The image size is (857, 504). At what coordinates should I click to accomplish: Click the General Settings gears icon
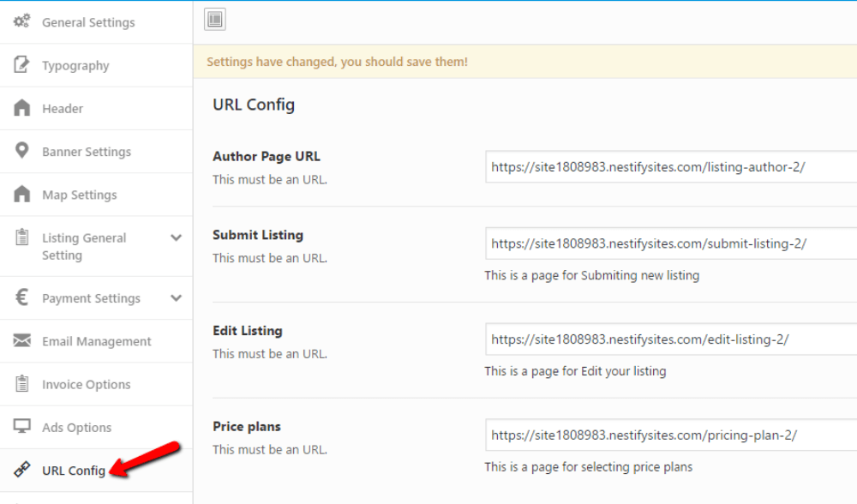tap(22, 22)
